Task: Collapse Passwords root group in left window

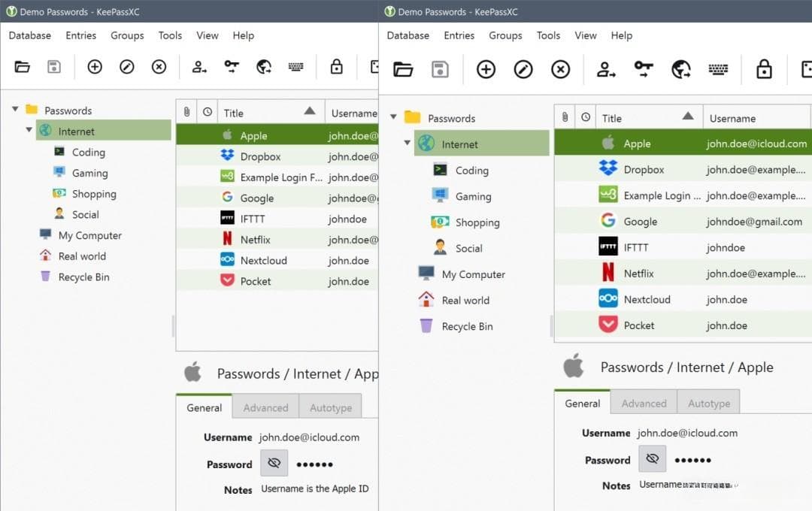Action: pyautogui.click(x=16, y=109)
